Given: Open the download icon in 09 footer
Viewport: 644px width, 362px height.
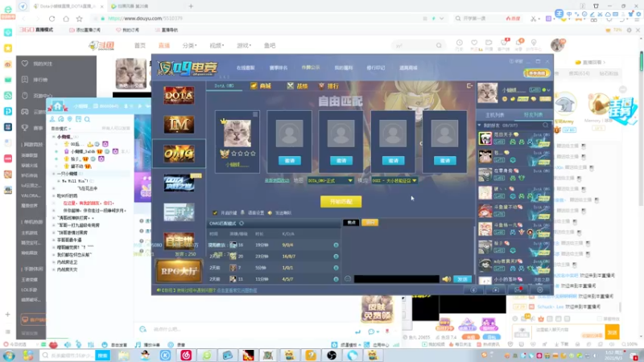Looking at the screenshot, I should point(473,290).
